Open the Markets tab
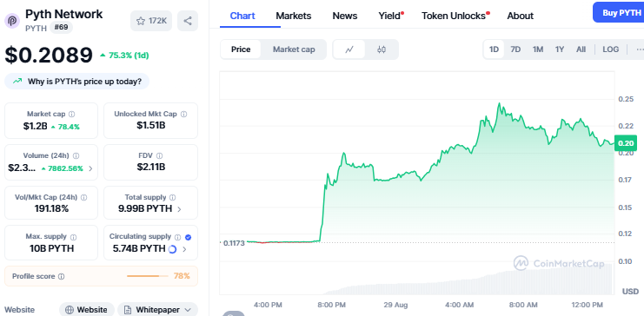Viewport: 644px width, 316px height. click(x=294, y=16)
